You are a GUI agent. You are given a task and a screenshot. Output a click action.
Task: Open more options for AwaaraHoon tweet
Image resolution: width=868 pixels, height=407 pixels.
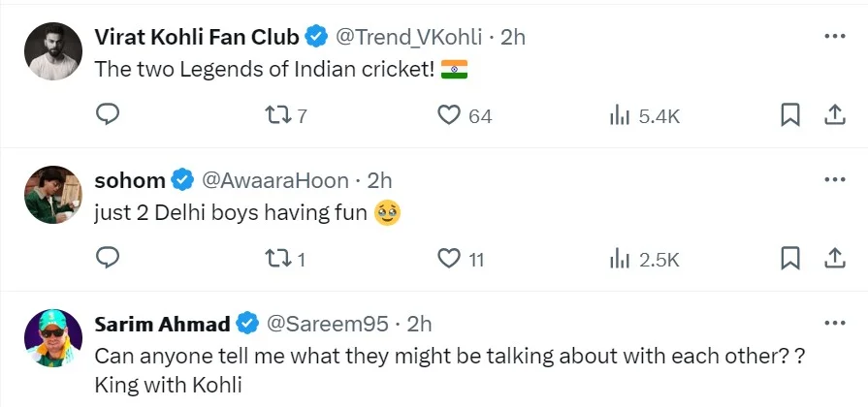(x=833, y=179)
